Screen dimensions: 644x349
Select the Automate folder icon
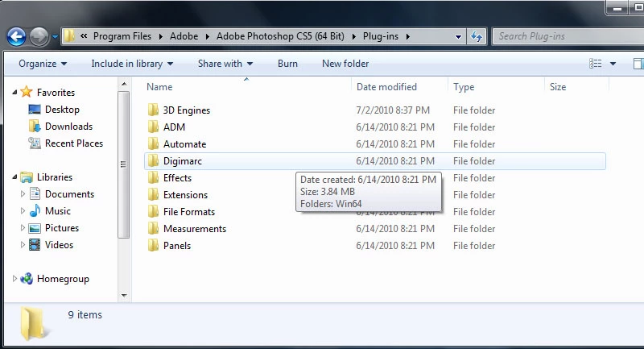[153, 143]
